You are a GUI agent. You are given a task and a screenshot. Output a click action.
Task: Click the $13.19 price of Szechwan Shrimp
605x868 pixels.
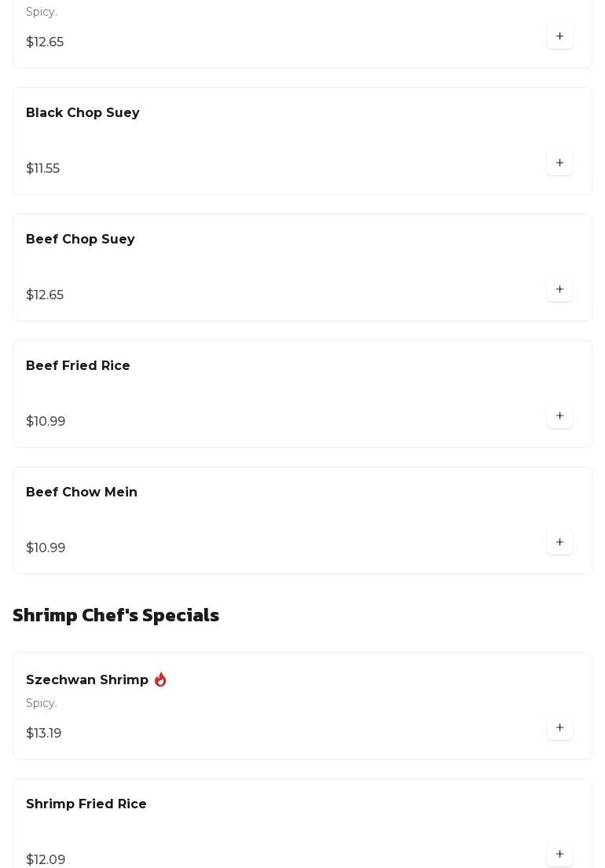tap(44, 734)
